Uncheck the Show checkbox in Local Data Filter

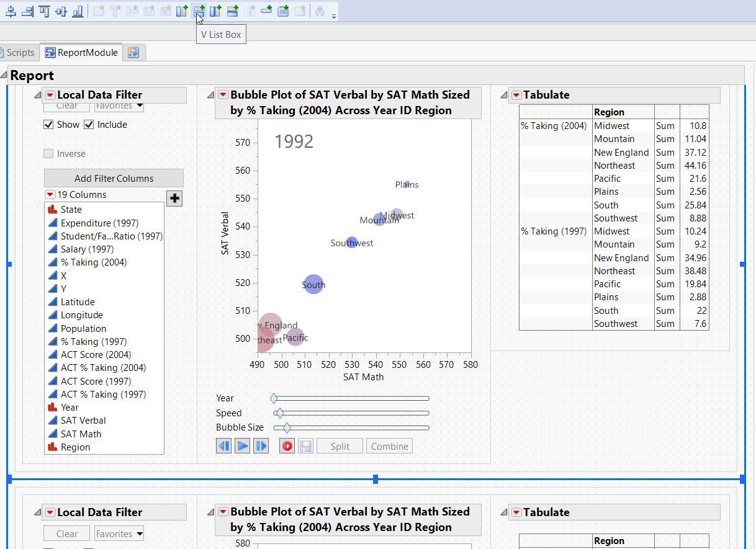48,124
